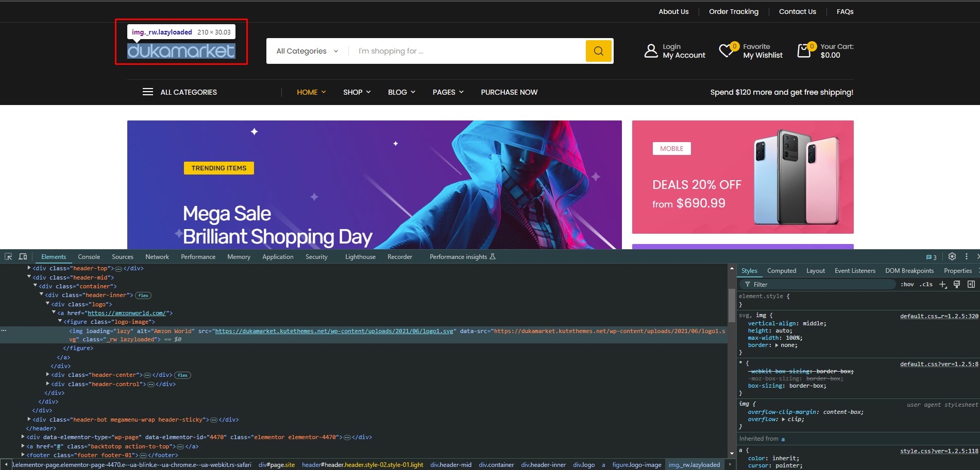Click the breadcrumb right scroll arrow

[x=730, y=465]
